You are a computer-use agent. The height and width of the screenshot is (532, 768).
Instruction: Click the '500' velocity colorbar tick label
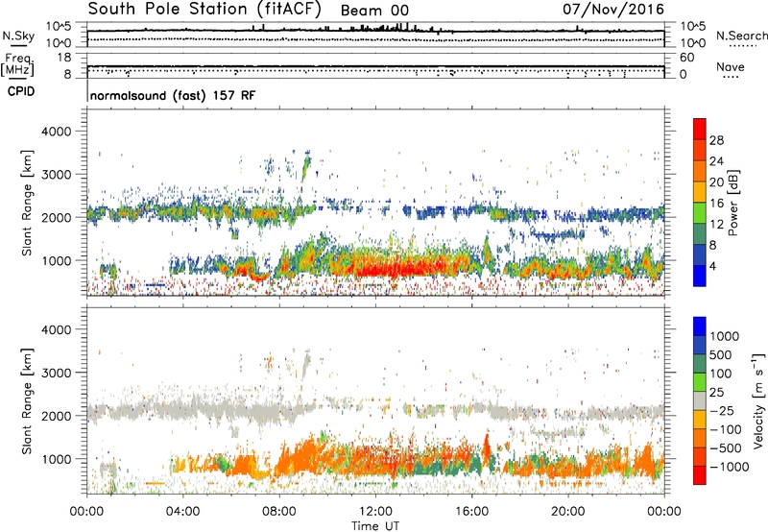pyautogui.click(x=723, y=355)
